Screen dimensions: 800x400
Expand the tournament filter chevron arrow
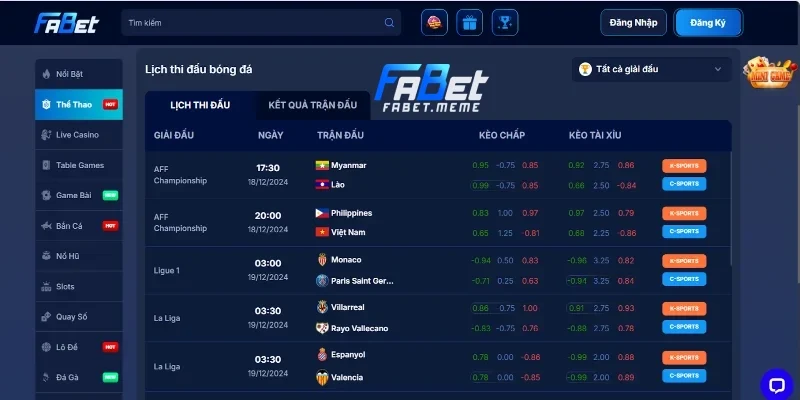718,69
